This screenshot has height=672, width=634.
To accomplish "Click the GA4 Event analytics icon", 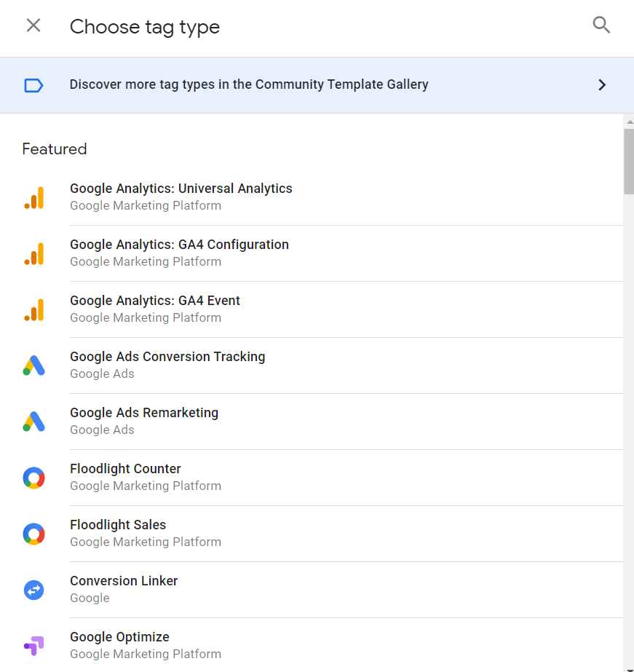I will pos(33,309).
